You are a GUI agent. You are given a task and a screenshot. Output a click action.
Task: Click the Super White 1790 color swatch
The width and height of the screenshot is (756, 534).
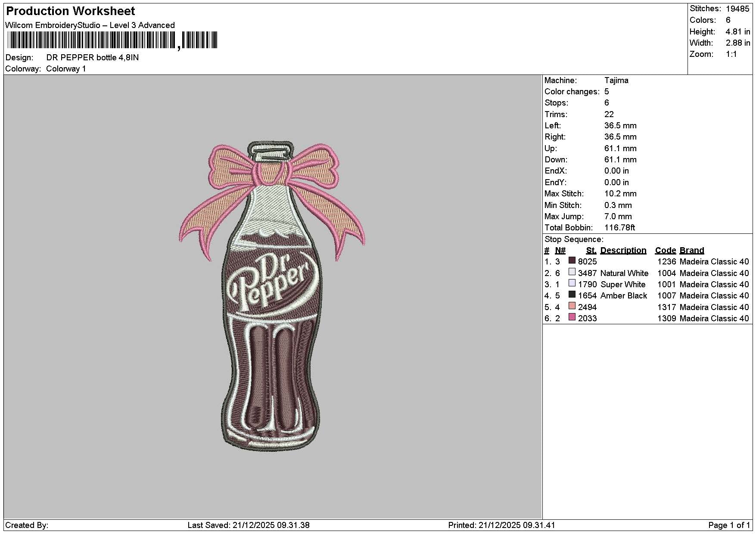pos(572,283)
